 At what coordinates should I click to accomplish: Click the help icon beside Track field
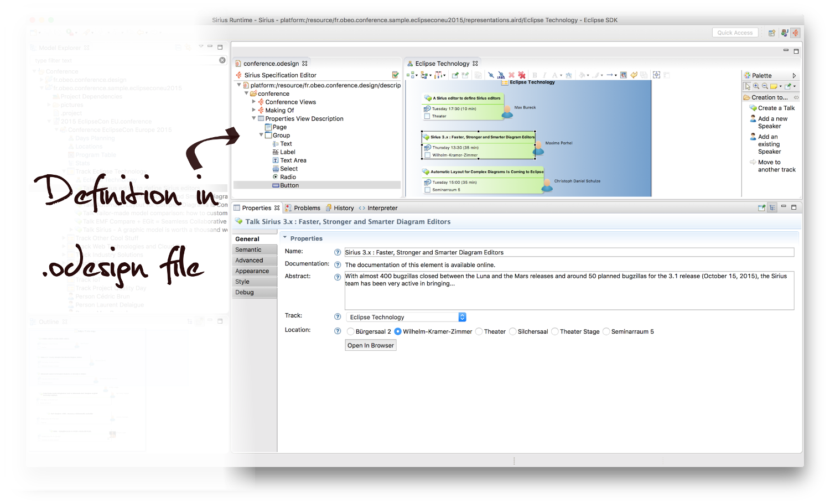point(338,317)
